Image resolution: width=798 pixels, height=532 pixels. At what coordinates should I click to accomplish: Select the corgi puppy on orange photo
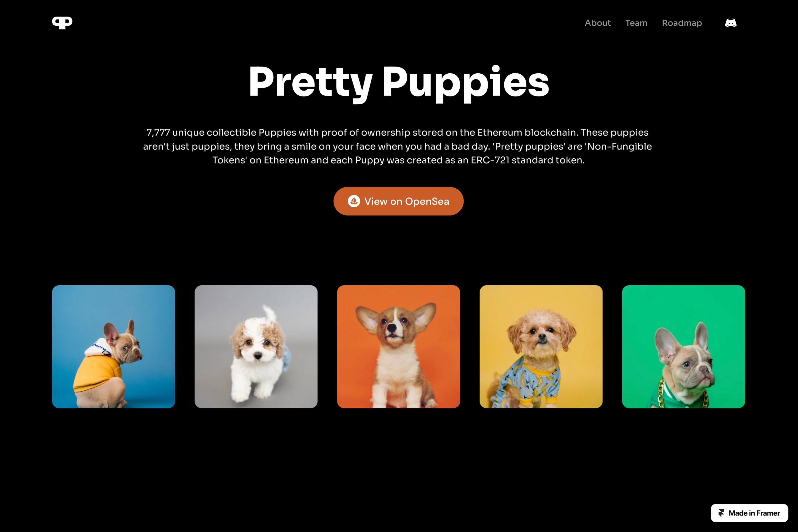click(398, 346)
